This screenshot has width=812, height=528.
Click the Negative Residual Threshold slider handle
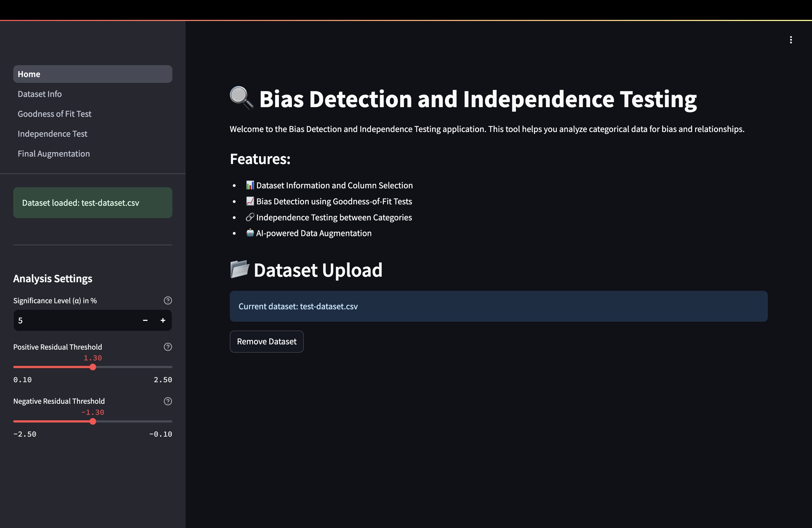(93, 421)
